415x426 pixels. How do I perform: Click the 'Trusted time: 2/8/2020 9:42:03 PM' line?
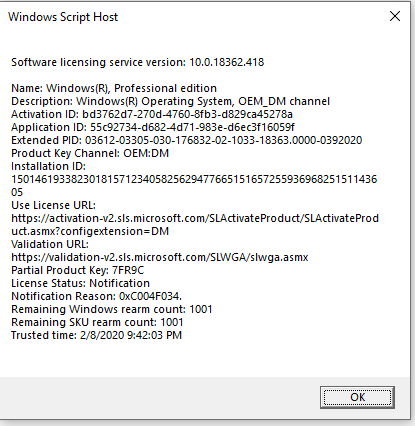pos(97,335)
